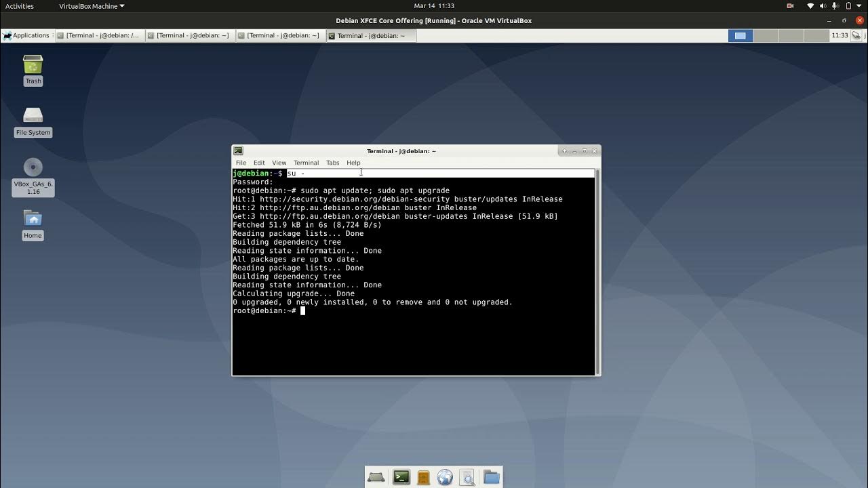Click the terminal window shade/roll-up button

click(x=564, y=151)
